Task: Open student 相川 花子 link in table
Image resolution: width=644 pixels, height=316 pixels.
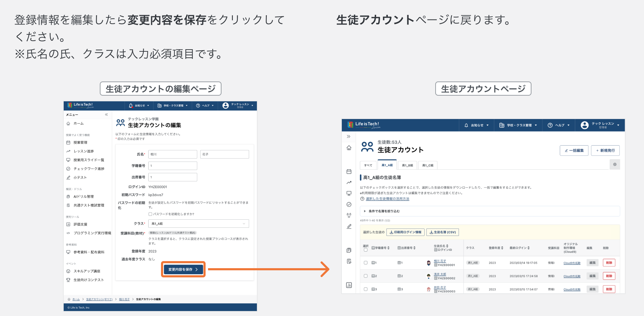Action: point(440,261)
